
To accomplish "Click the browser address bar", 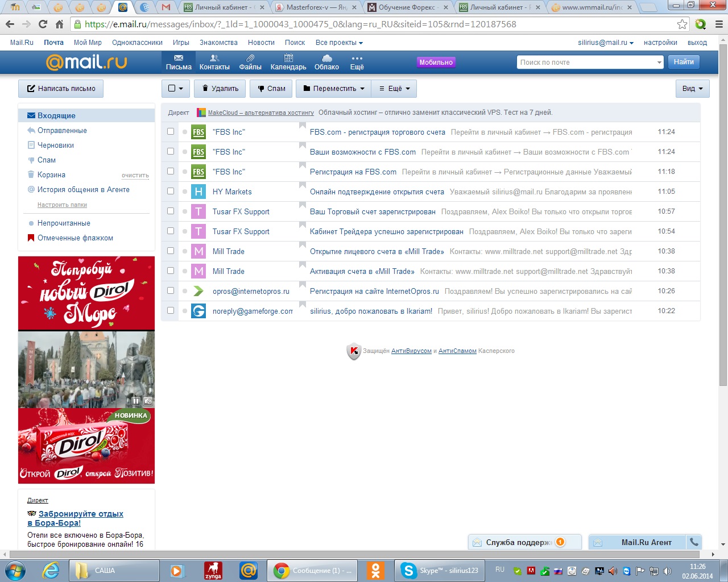I will tap(379, 24).
